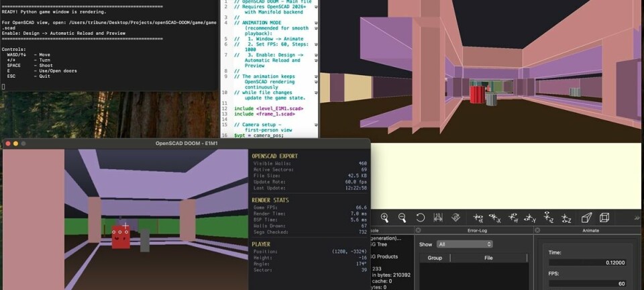
Task: Select the Error-Log panel title
Action: [x=477, y=230]
